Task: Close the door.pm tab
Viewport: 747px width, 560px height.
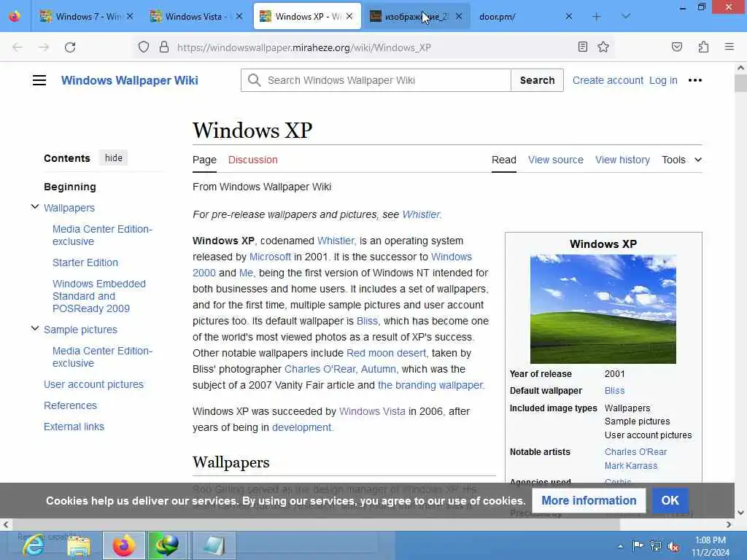Action: [x=569, y=16]
